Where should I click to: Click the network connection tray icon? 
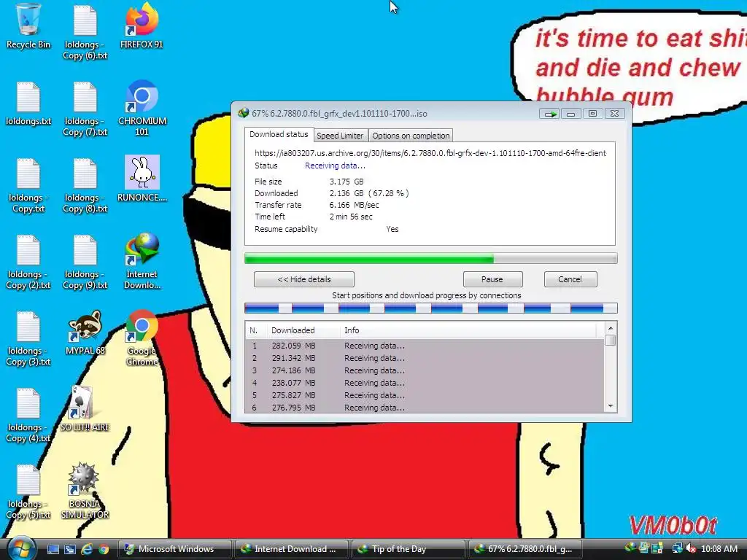click(676, 548)
